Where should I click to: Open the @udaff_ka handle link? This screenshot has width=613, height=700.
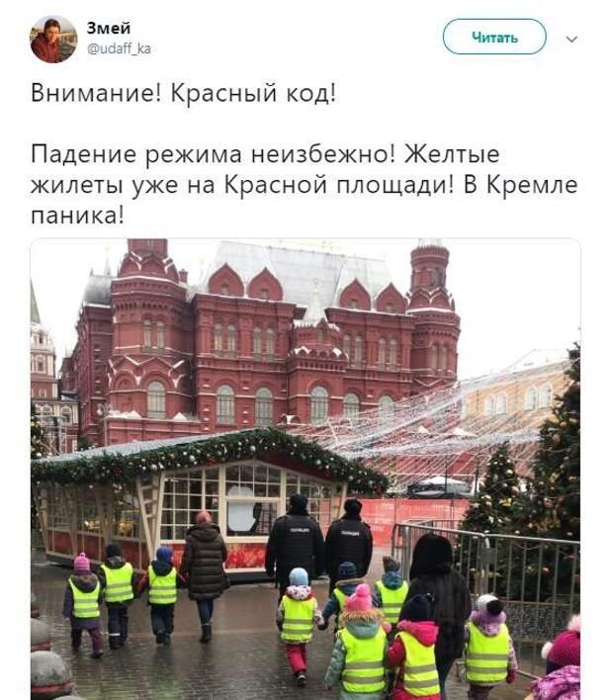[x=119, y=48]
